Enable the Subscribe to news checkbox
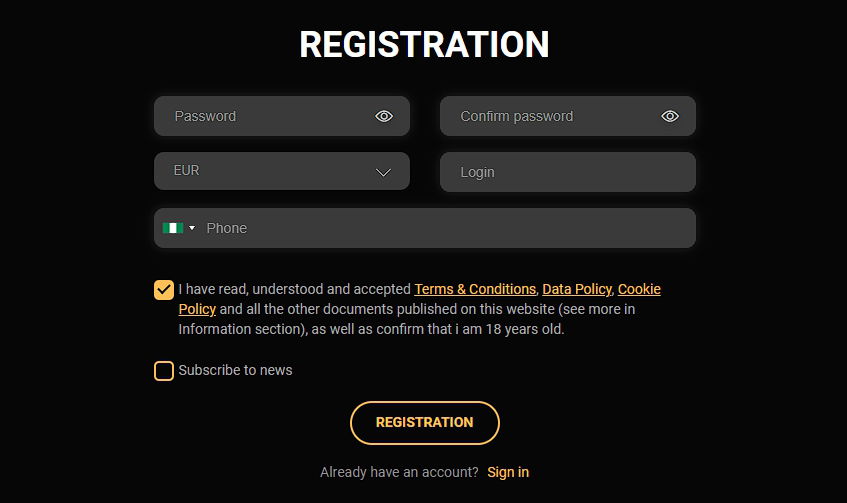847x503 pixels. coord(164,371)
